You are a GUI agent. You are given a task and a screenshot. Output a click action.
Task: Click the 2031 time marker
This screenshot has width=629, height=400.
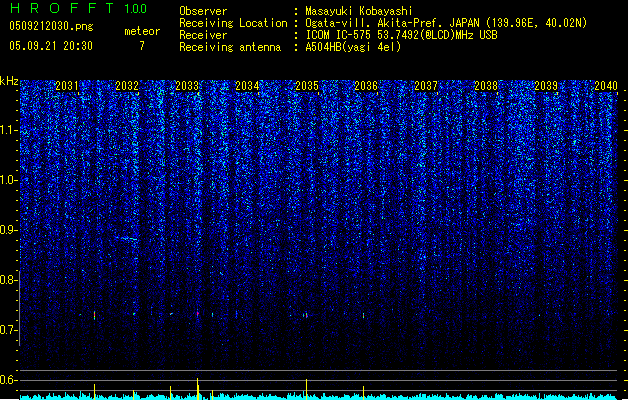(67, 86)
